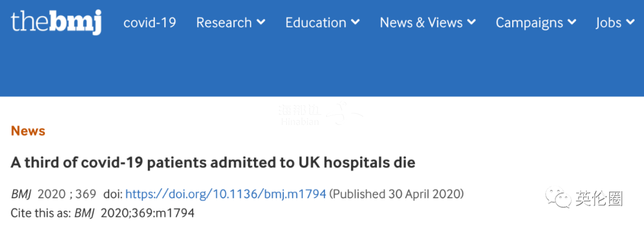
Task: Expand the chevron next to Education
Action: coord(355,23)
